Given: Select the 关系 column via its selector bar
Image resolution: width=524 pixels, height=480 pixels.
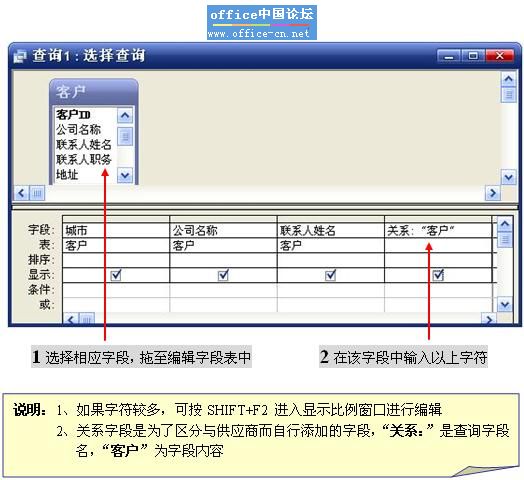Looking at the screenshot, I should click(438, 219).
